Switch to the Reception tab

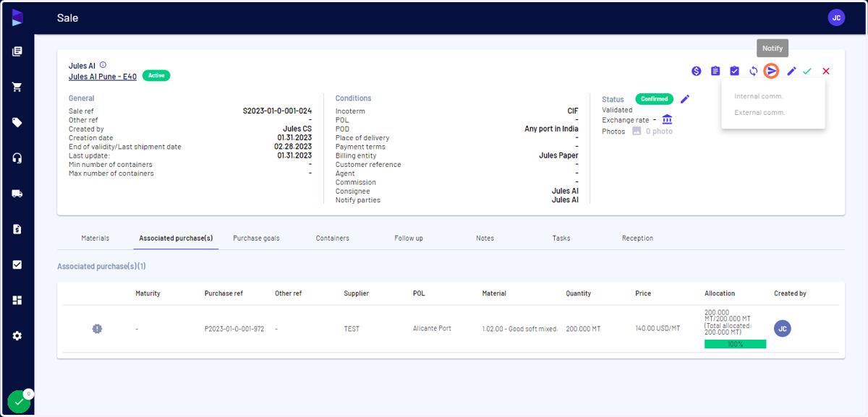(x=637, y=238)
